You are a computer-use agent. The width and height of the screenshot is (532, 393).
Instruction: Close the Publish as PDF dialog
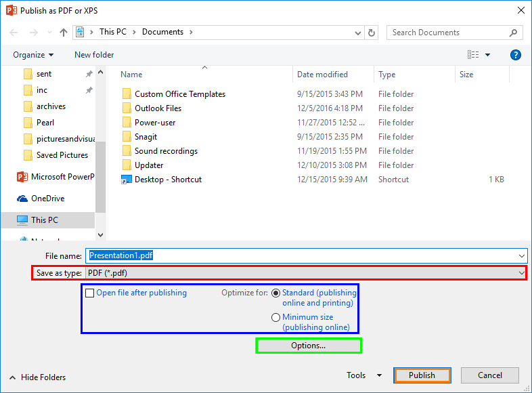click(x=521, y=11)
